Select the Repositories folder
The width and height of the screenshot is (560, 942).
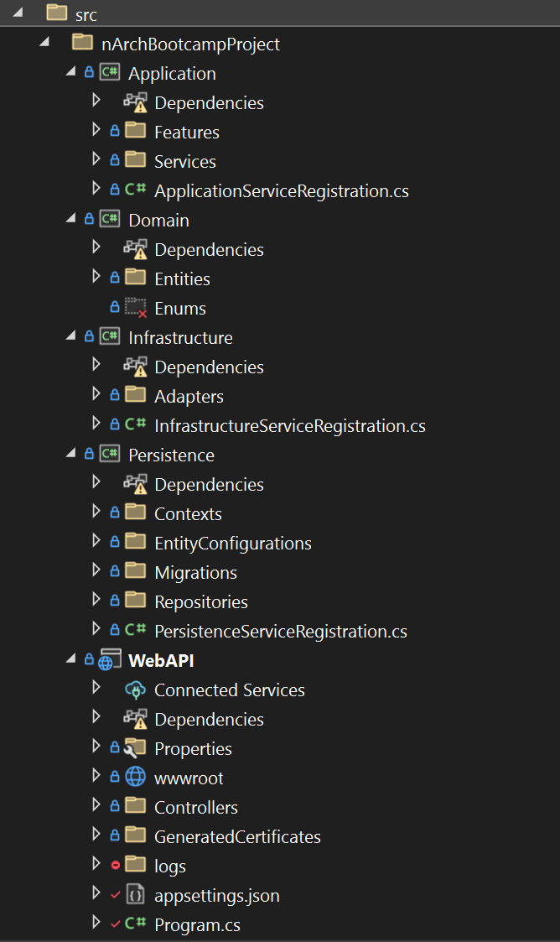tap(201, 602)
